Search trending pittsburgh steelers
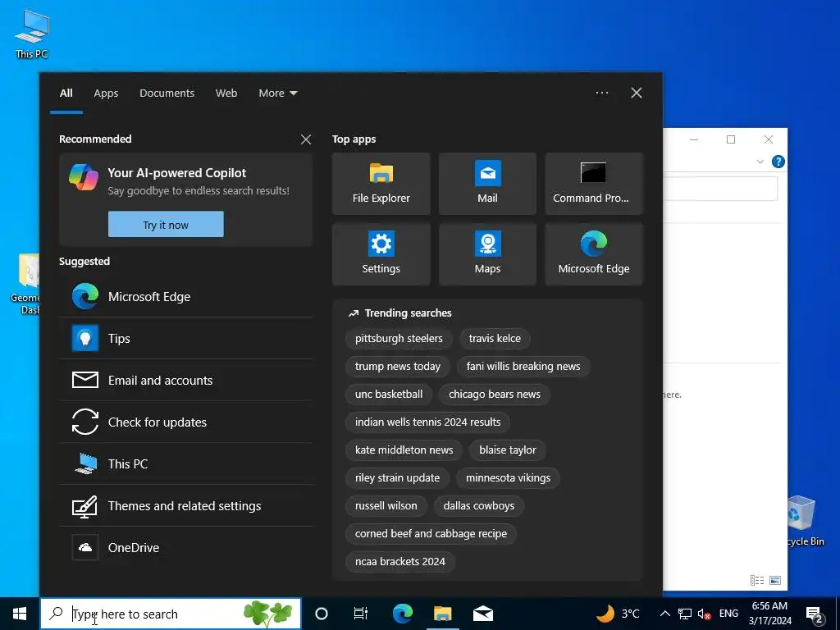 pyautogui.click(x=399, y=338)
